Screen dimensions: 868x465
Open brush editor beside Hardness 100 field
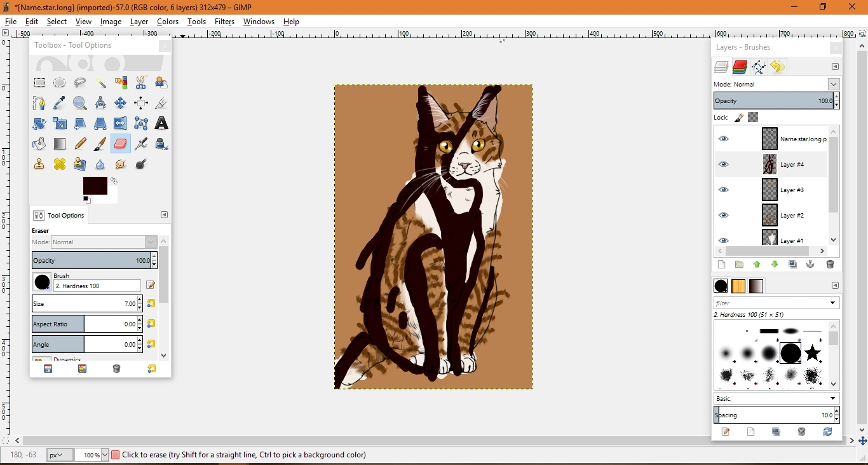click(x=151, y=286)
